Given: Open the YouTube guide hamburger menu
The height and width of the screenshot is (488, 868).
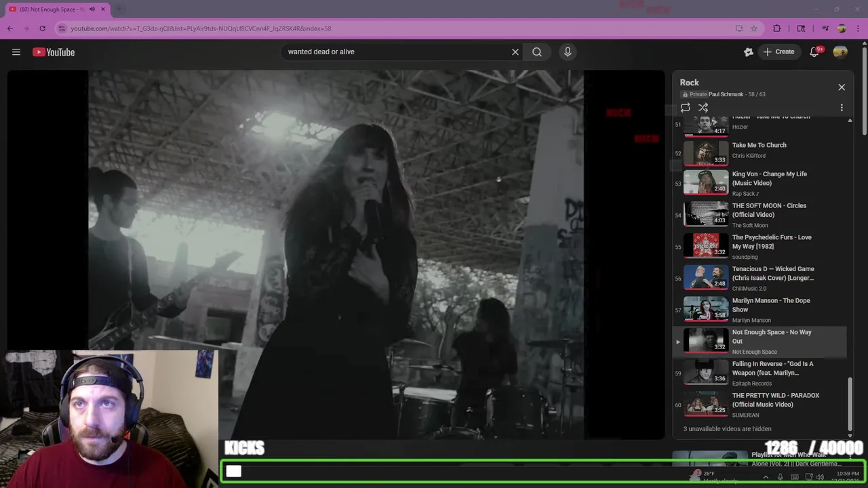Looking at the screenshot, I should pyautogui.click(x=16, y=52).
